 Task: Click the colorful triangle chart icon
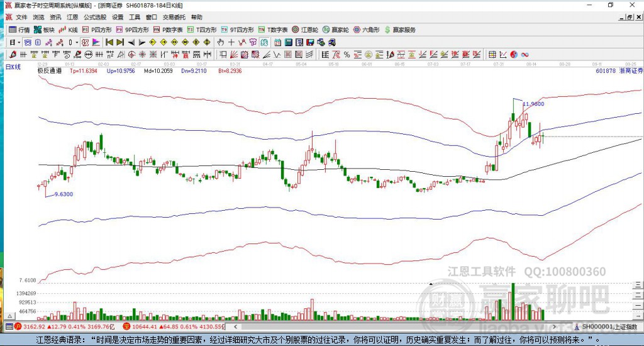coord(96,42)
